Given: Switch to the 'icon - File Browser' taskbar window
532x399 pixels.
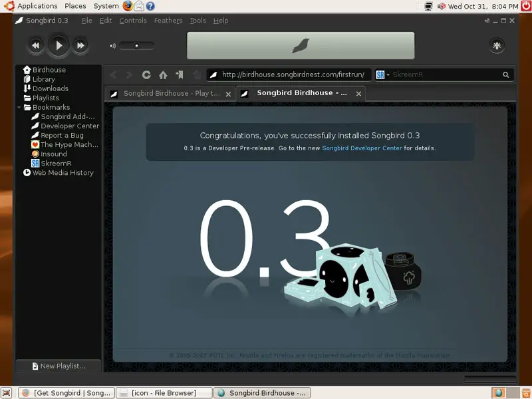Looking at the screenshot, I should (164, 393).
